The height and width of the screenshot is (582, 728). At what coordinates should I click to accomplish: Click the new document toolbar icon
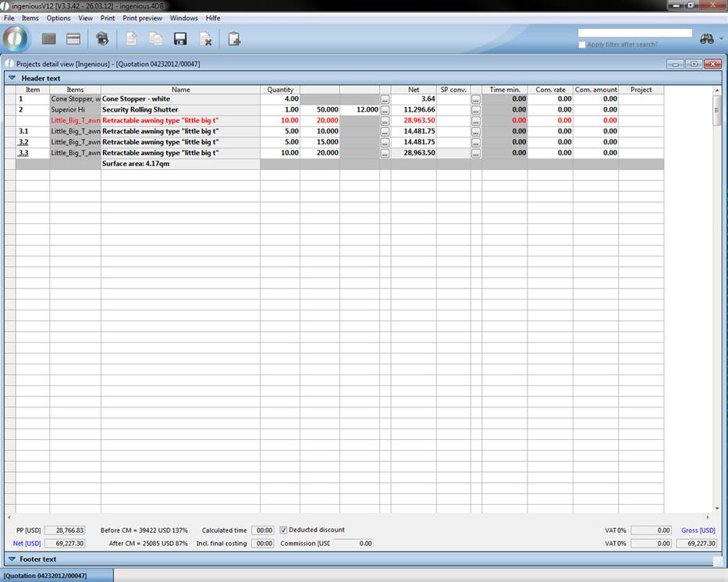click(x=131, y=39)
